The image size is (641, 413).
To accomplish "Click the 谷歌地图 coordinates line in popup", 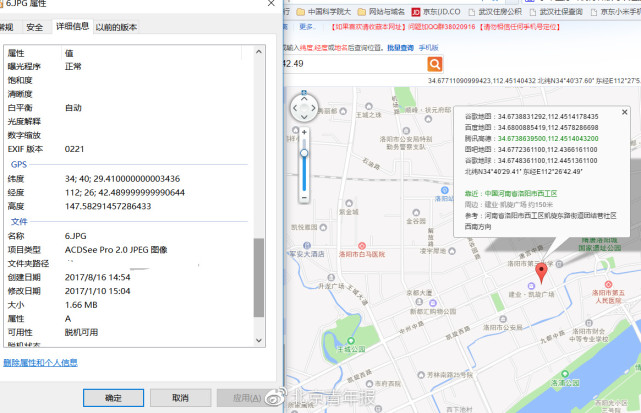I will 531,117.
